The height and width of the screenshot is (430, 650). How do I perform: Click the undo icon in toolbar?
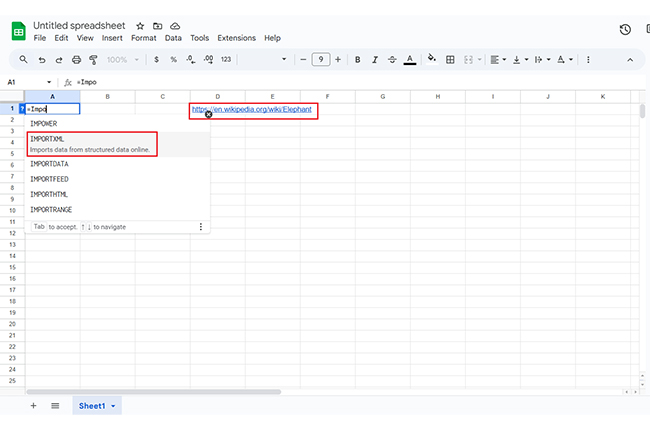(41, 60)
